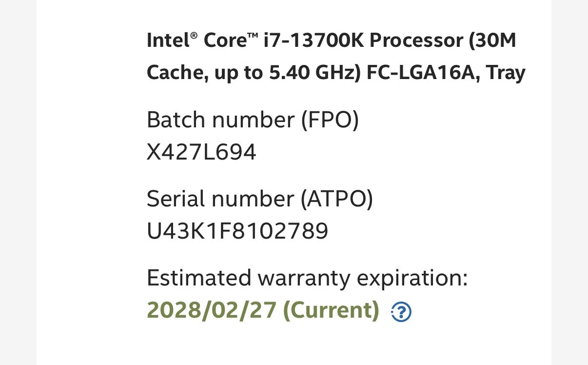Click the 2028/02/27 warranty date
Viewport: 588px width, 365px height.
[x=212, y=310]
